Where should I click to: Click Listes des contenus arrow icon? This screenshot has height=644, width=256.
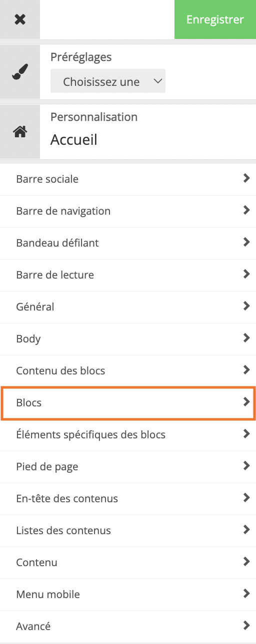coord(246,530)
